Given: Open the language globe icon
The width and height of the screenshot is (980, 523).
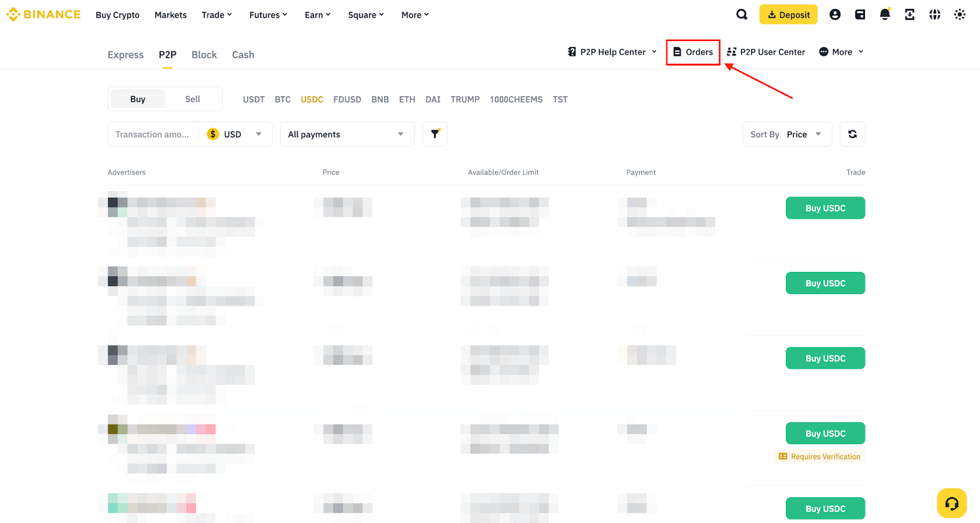Looking at the screenshot, I should (935, 15).
